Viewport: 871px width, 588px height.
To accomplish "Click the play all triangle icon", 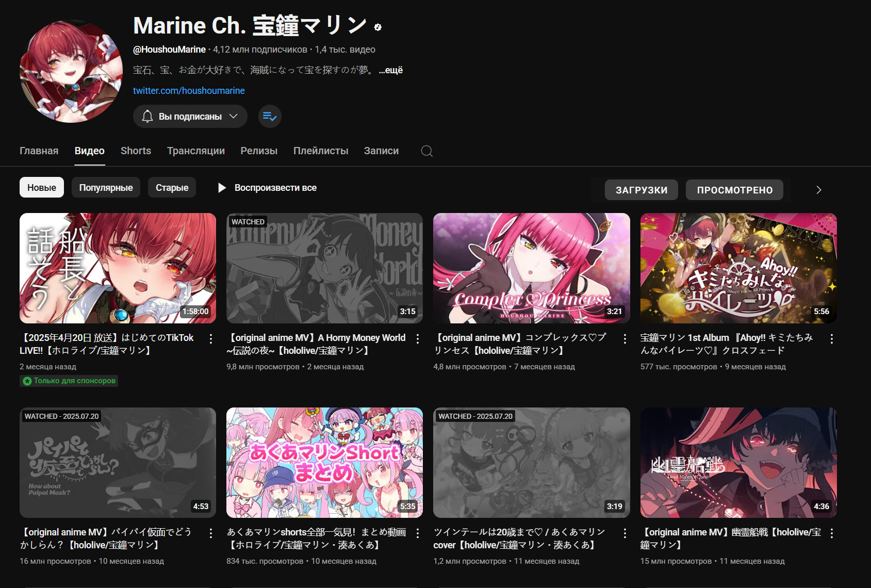I will 222,188.
